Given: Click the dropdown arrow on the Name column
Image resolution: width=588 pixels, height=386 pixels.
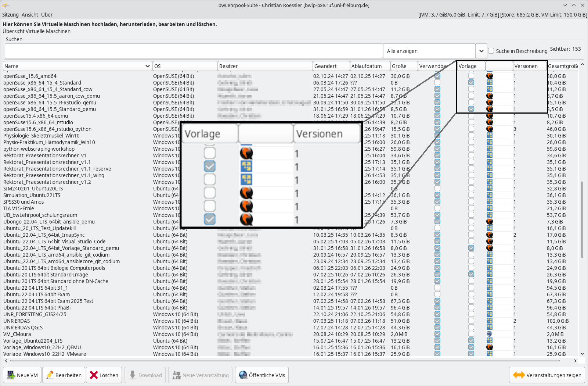Looking at the screenshot, I should 148,66.
